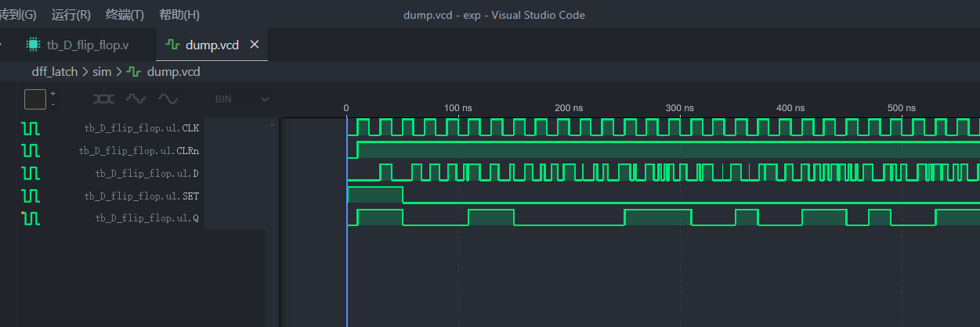
Task: Click the 300 ns timeline marker
Action: click(679, 107)
